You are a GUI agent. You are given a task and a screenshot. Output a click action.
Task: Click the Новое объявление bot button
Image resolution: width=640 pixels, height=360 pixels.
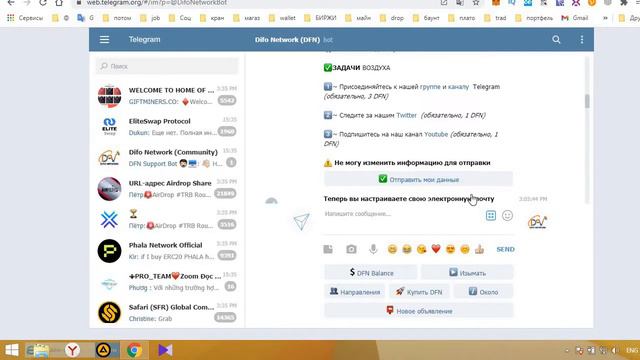(419, 311)
